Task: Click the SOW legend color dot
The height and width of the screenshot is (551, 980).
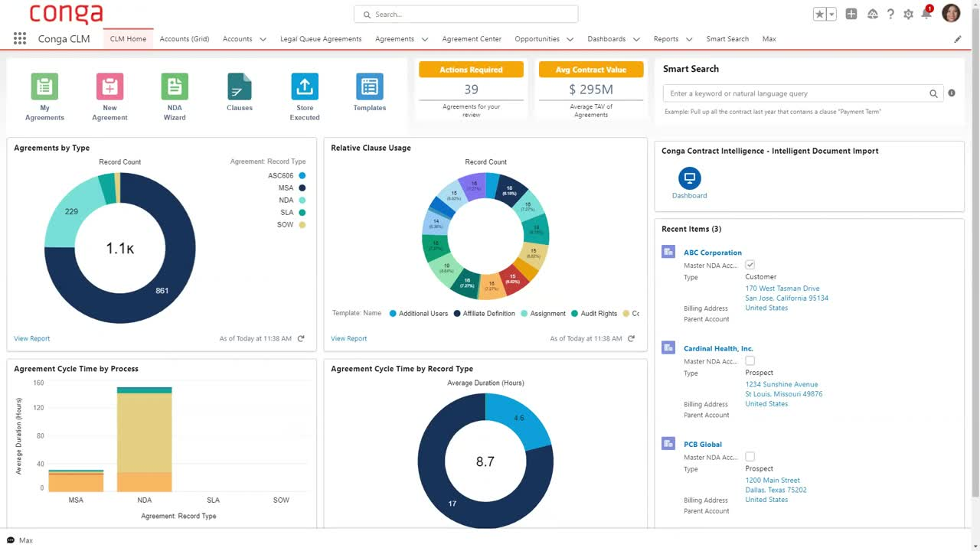Action: click(302, 224)
